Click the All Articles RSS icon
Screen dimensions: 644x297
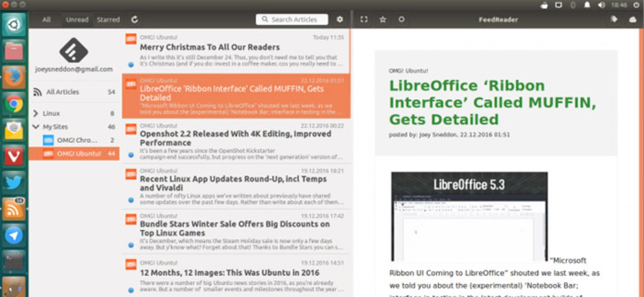point(37,92)
